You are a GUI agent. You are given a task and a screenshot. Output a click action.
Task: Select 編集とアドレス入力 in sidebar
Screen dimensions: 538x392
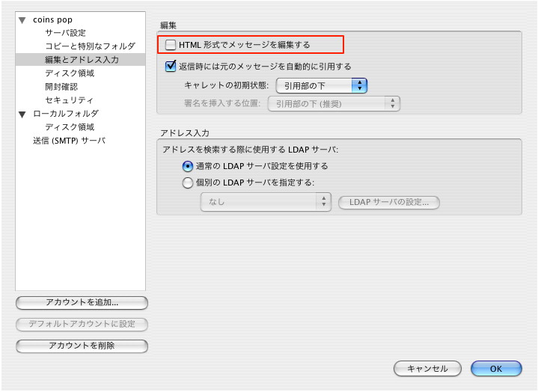click(82, 60)
